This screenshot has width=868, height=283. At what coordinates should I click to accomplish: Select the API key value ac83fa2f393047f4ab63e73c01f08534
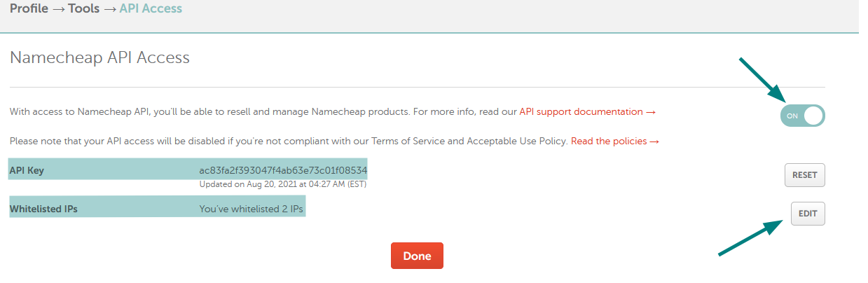pyautogui.click(x=283, y=170)
